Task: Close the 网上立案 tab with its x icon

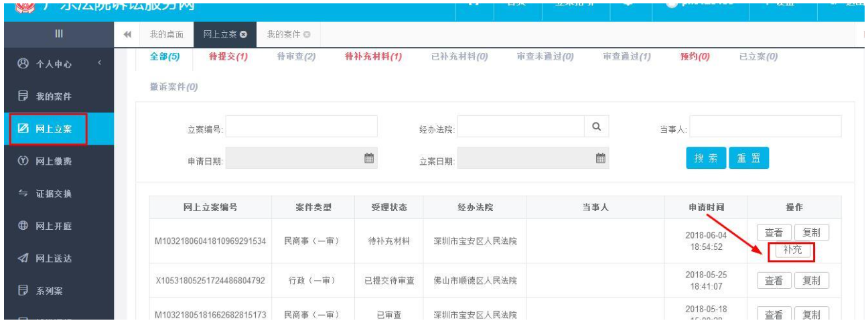Action: [246, 34]
